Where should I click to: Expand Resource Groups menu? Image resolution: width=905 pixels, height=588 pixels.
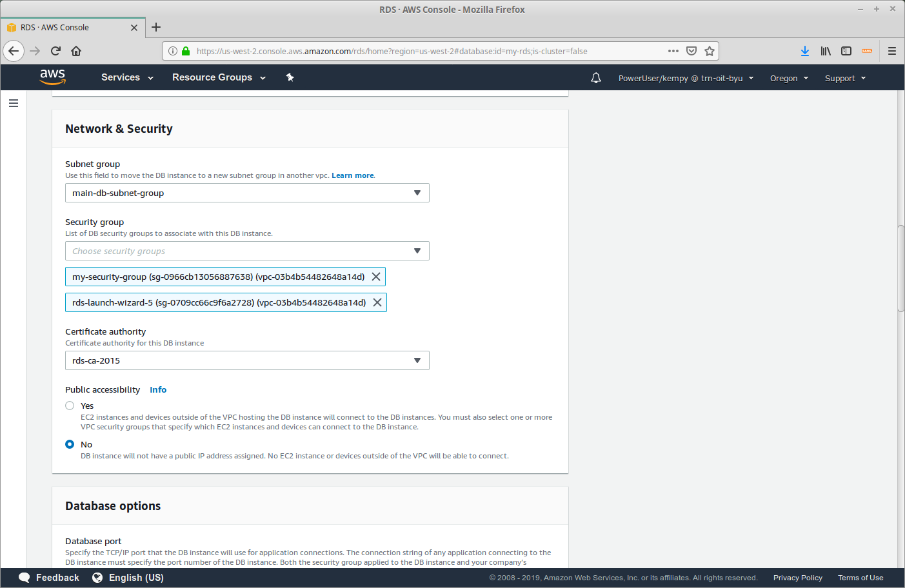click(219, 77)
